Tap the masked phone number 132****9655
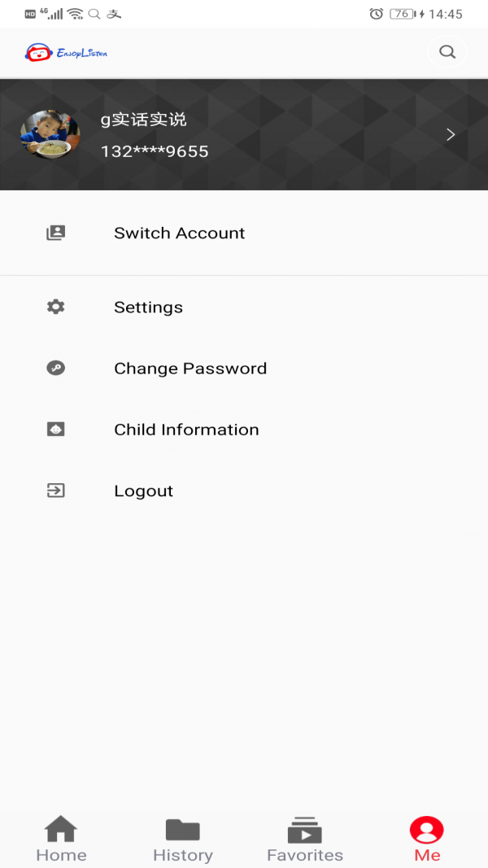The image size is (488, 868). point(155,151)
